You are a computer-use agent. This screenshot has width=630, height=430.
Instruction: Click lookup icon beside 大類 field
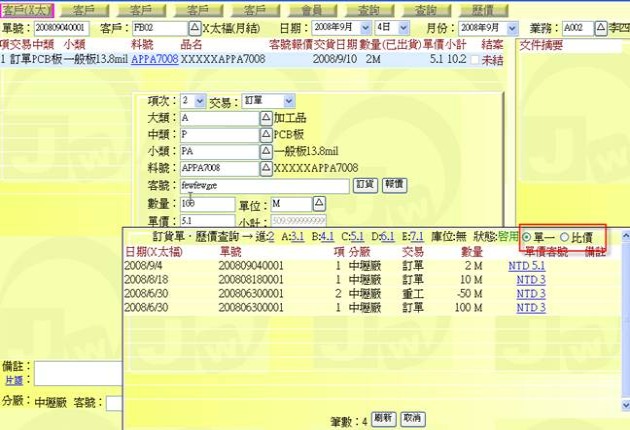coord(266,117)
